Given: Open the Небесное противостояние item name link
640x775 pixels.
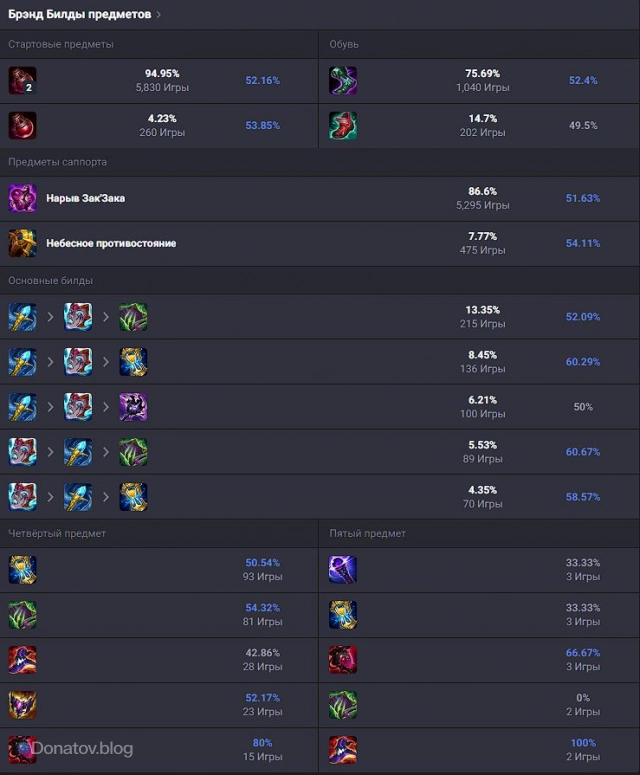Looking at the screenshot, I should click(111, 243).
